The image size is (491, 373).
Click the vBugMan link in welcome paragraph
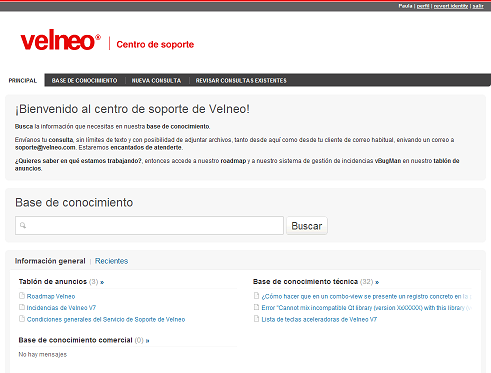pos(388,161)
